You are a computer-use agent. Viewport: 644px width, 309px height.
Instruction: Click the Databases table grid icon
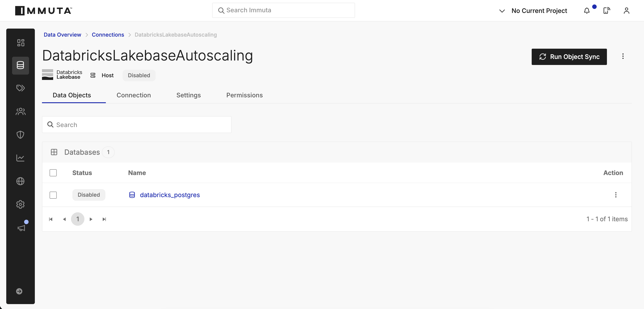54,152
